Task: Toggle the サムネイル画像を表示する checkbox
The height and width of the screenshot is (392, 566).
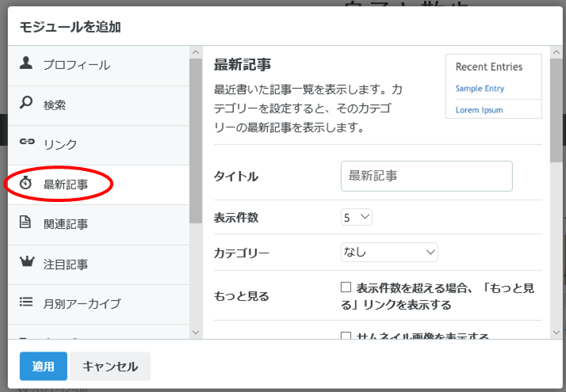Action: 346,336
